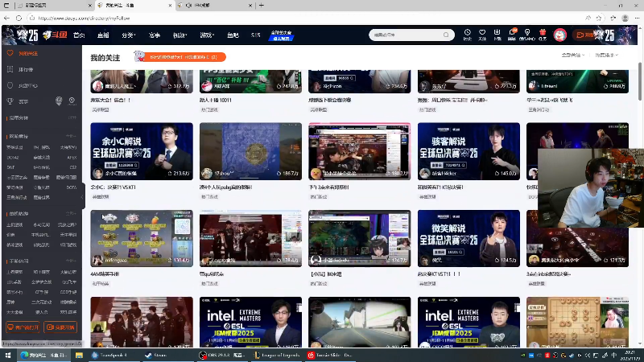Screen dimensions: 644x362
Task: Open the messages bell with red badge
Action: tap(512, 35)
